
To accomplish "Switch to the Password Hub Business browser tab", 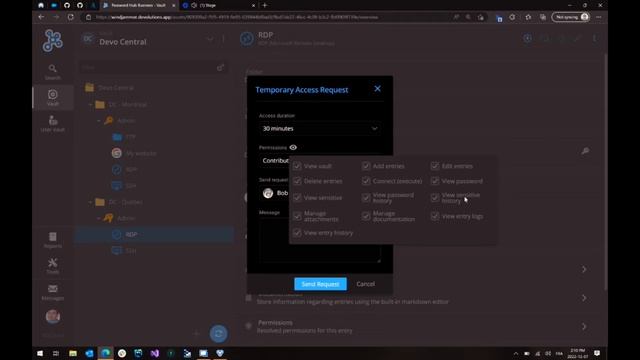I will pos(138,5).
